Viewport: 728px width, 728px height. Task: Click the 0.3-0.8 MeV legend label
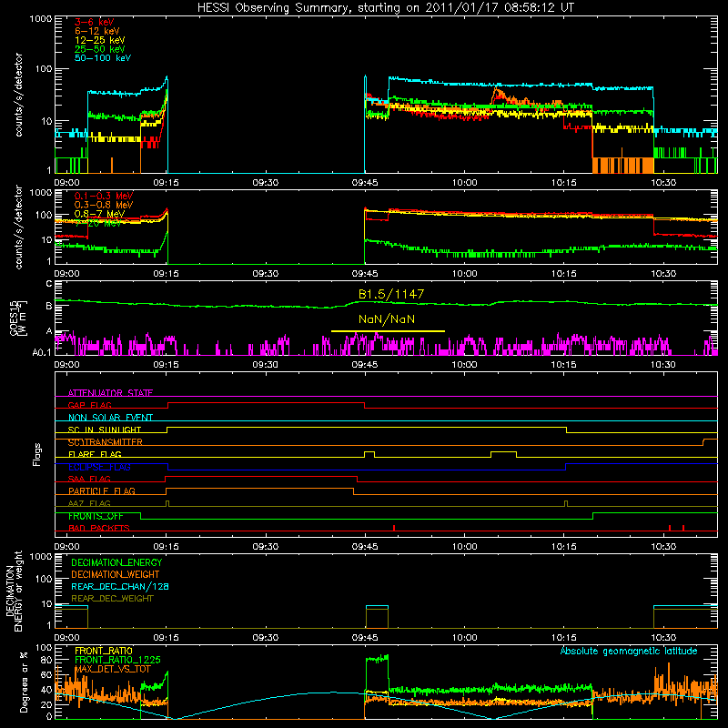[x=104, y=205]
